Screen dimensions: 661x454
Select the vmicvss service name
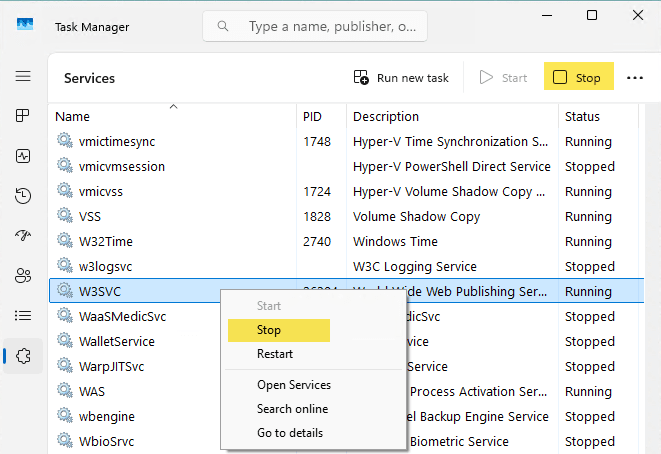[101, 191]
